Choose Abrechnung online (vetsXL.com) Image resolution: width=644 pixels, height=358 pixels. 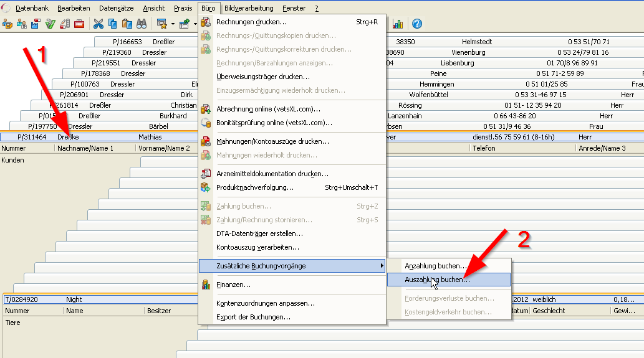click(x=292, y=109)
